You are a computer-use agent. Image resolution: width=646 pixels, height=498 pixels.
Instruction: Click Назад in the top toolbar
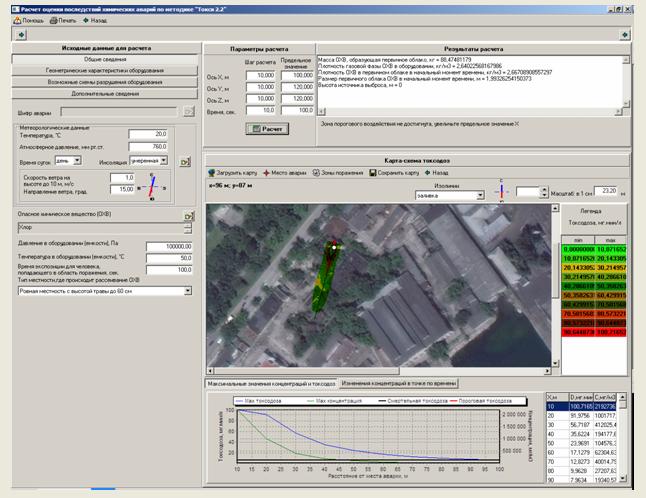pyautogui.click(x=96, y=19)
